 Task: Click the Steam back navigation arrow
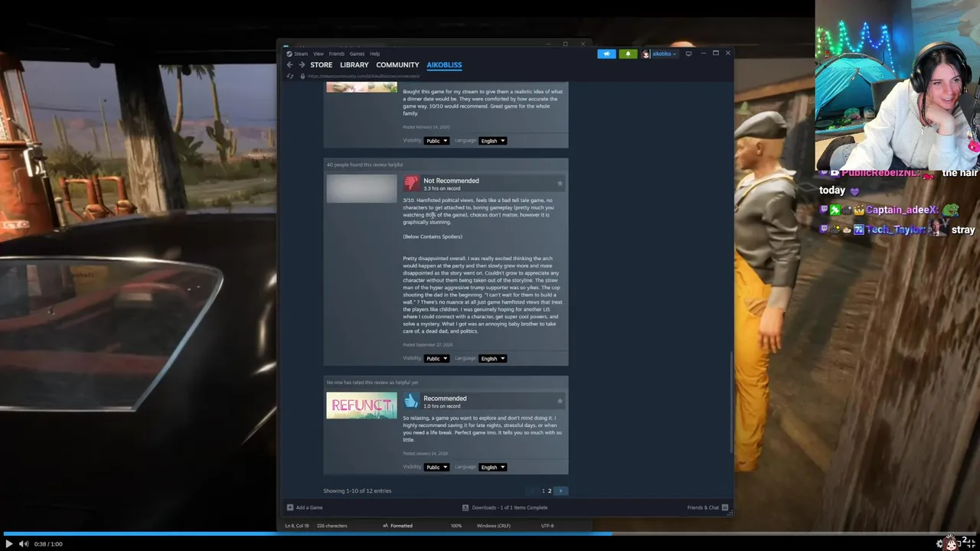coord(290,65)
